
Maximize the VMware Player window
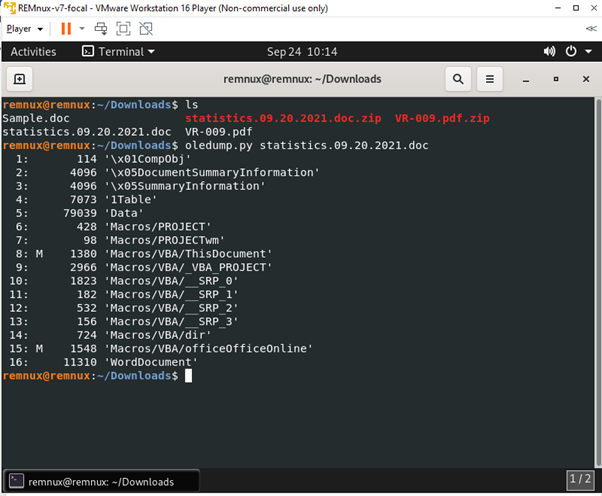(x=576, y=8)
